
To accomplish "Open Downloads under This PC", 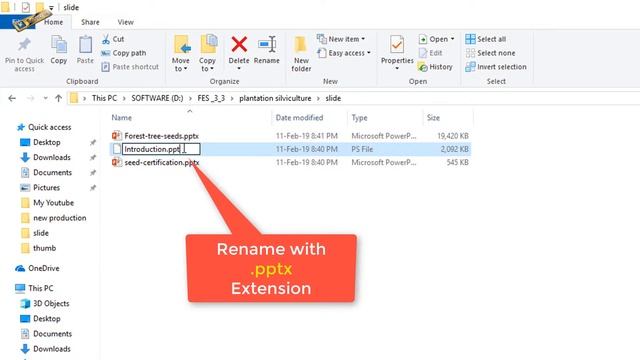I will pos(51,349).
